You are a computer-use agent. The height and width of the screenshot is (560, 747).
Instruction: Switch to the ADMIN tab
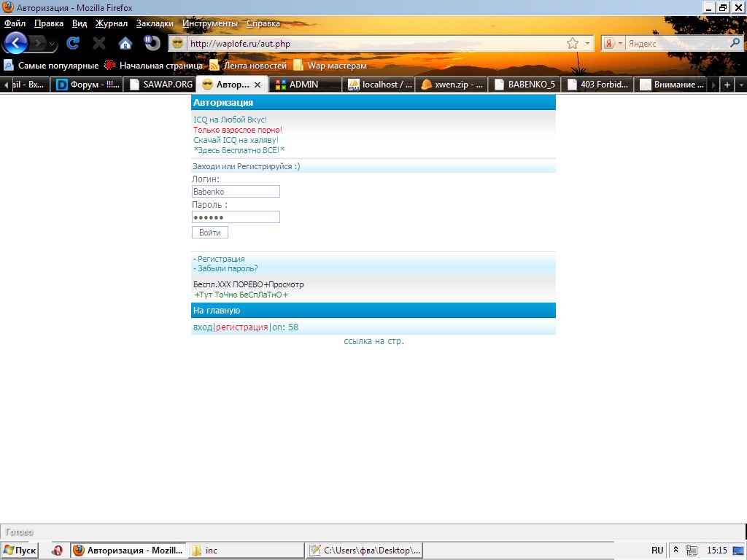point(305,85)
